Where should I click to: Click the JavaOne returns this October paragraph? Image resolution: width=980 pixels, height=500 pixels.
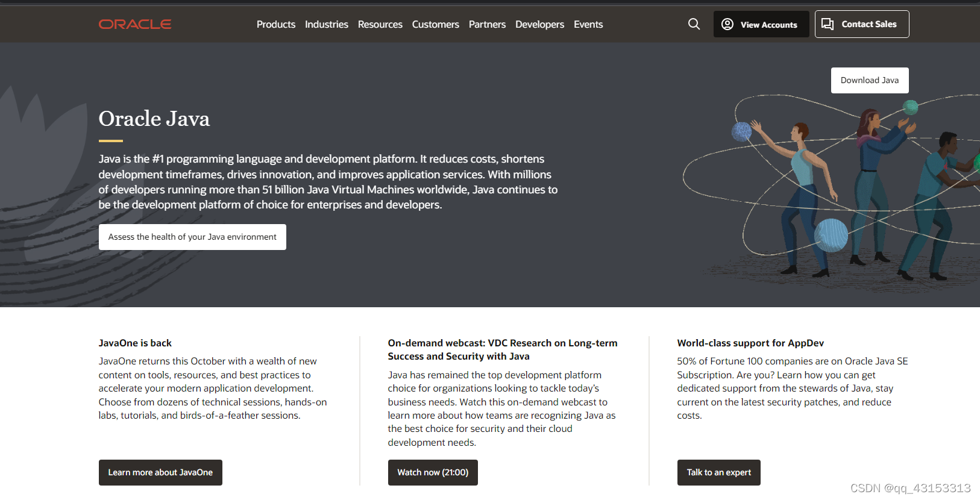213,388
